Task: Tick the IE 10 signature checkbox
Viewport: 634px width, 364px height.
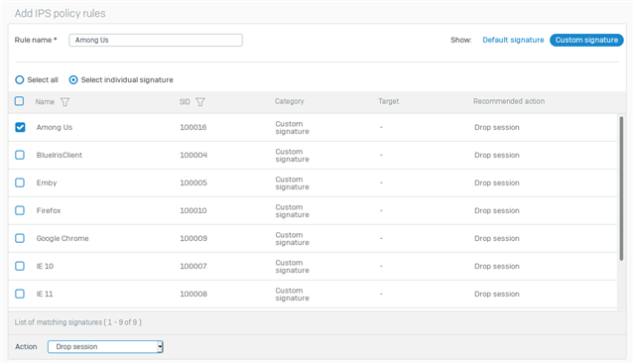Action: (x=20, y=266)
